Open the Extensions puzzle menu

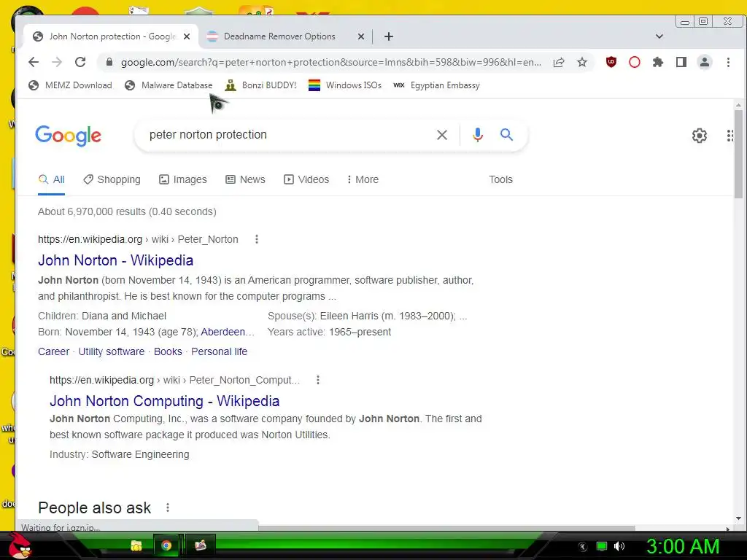click(x=658, y=62)
